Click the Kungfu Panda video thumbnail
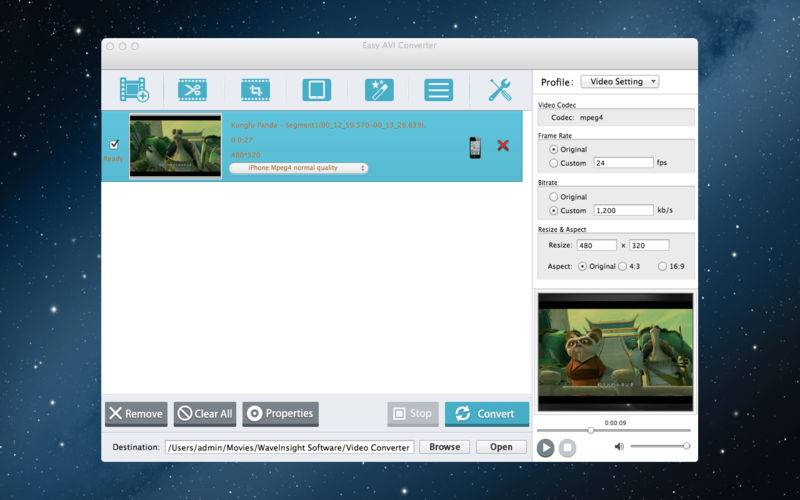This screenshot has height=500, width=800. (x=176, y=146)
